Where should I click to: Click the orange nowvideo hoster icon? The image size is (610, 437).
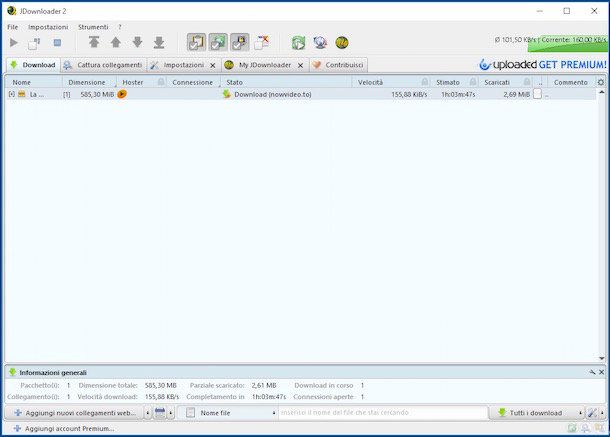(122, 94)
